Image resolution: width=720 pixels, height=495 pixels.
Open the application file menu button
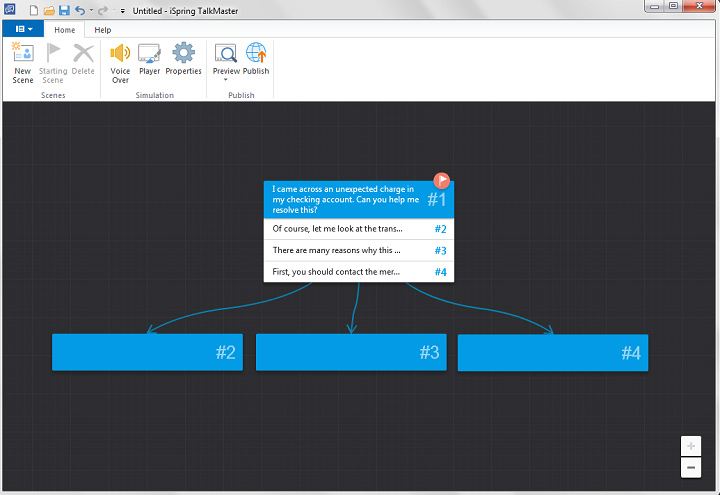[23, 29]
